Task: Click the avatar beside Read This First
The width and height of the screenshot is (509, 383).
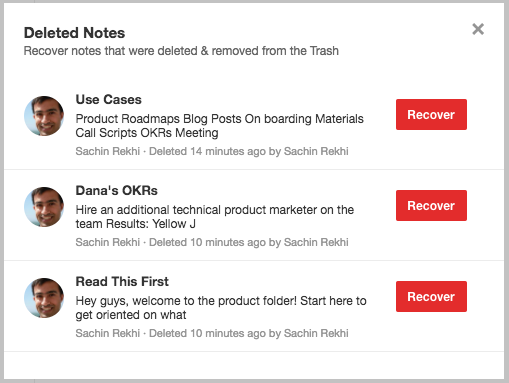Action: (44, 298)
